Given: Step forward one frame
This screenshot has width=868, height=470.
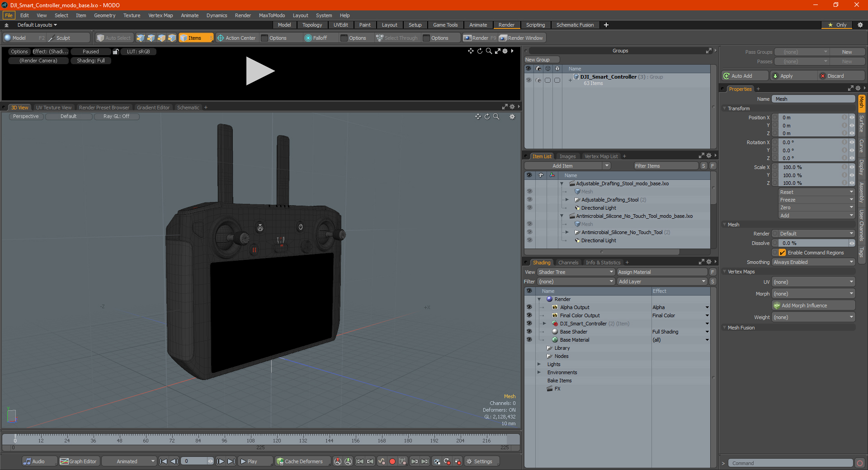Looking at the screenshot, I should [x=220, y=461].
